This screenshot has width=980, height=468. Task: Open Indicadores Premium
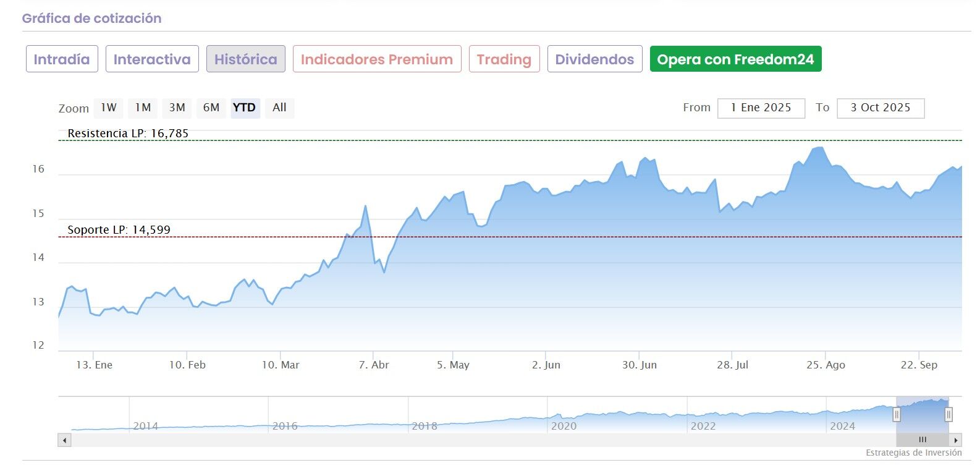(377, 59)
